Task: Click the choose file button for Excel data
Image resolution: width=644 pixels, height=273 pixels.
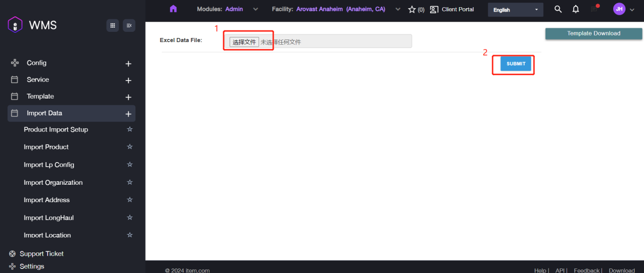Action: [244, 42]
